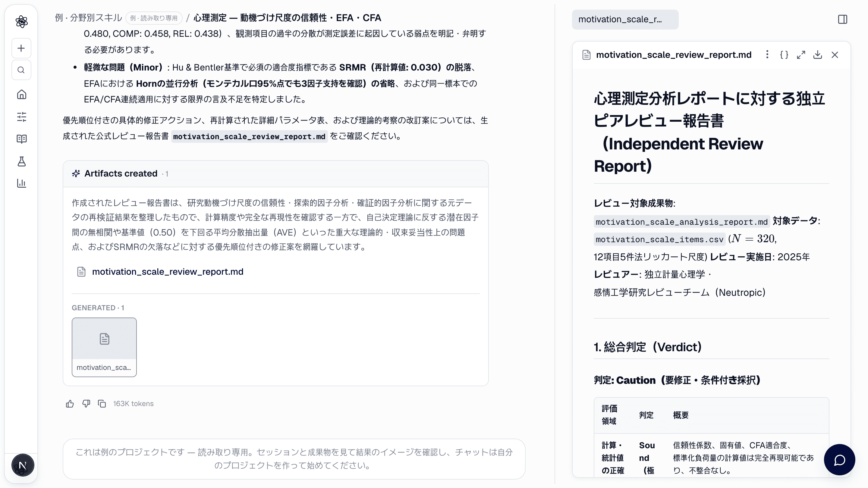
Task: Click the file icon beside the report title
Action: tap(586, 55)
